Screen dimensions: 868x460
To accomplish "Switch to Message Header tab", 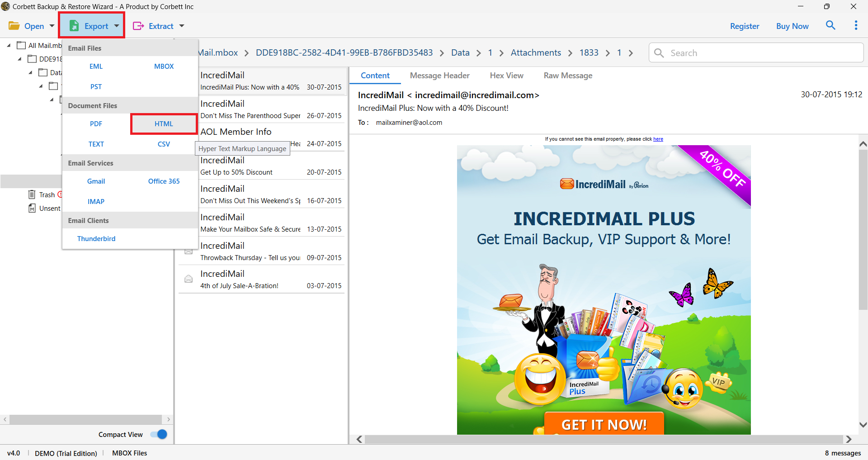I will coord(439,76).
